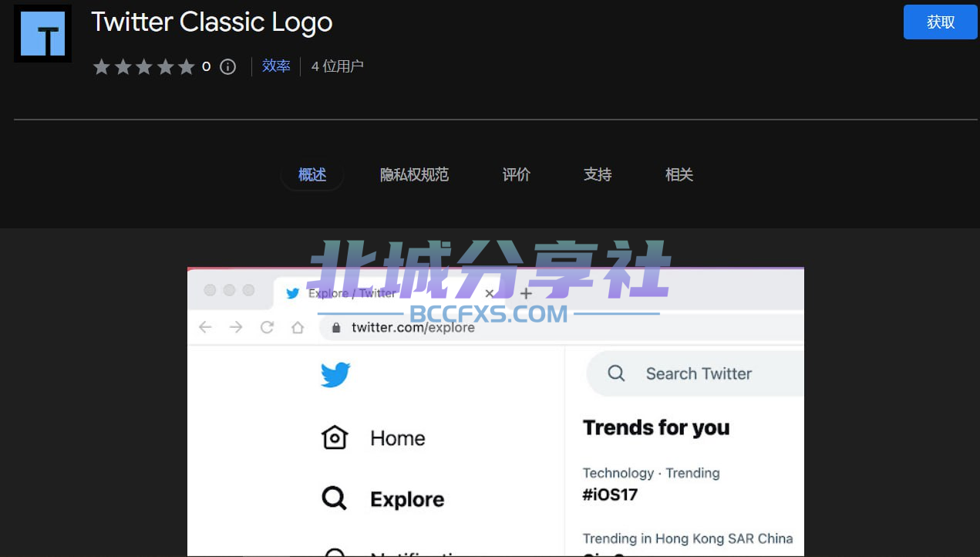
Task: Click the twitter.com/explore address text
Action: tap(413, 327)
